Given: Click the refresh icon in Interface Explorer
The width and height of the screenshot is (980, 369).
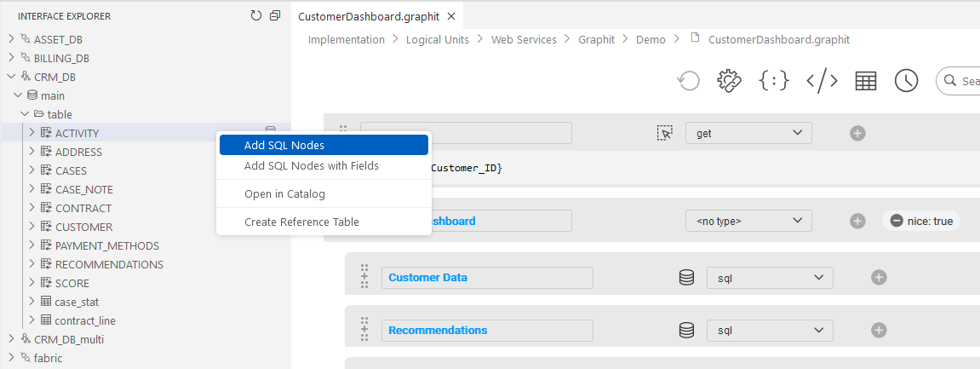Looking at the screenshot, I should point(256,15).
